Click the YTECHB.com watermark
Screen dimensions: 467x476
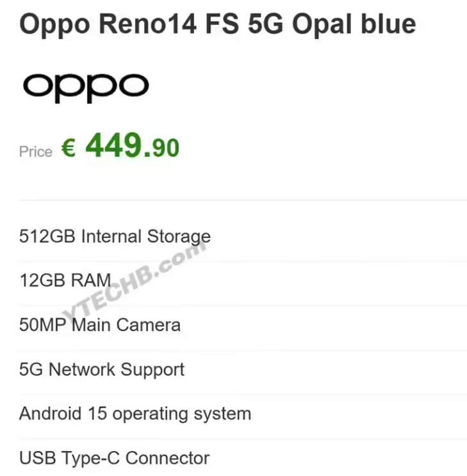[x=135, y=281]
